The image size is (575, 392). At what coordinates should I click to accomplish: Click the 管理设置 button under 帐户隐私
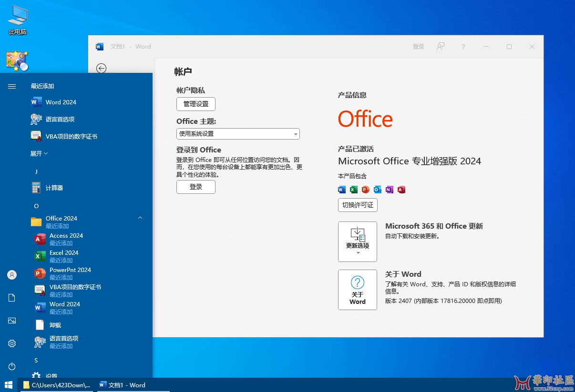click(x=195, y=104)
